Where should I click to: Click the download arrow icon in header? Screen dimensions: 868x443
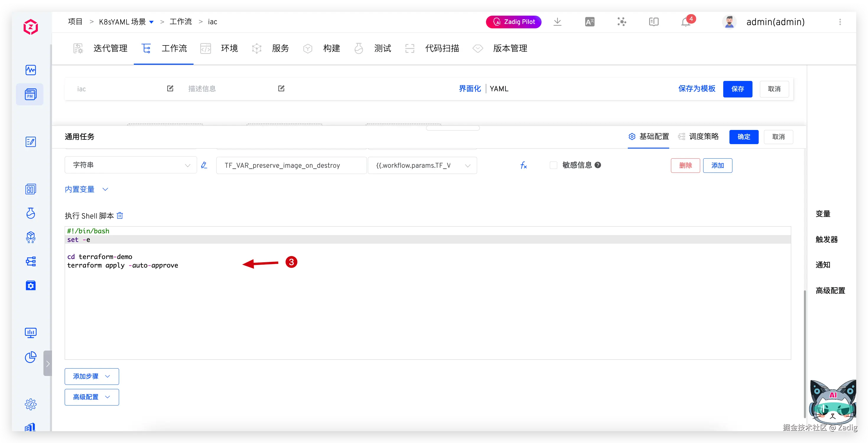click(x=557, y=22)
